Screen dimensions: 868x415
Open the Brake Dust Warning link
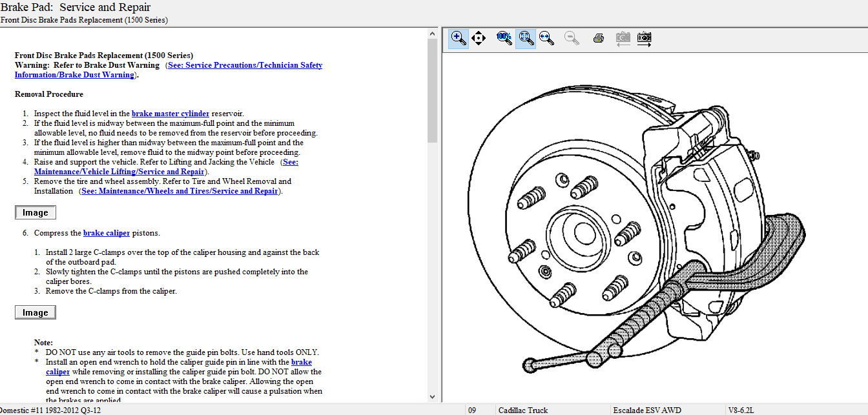coord(245,65)
